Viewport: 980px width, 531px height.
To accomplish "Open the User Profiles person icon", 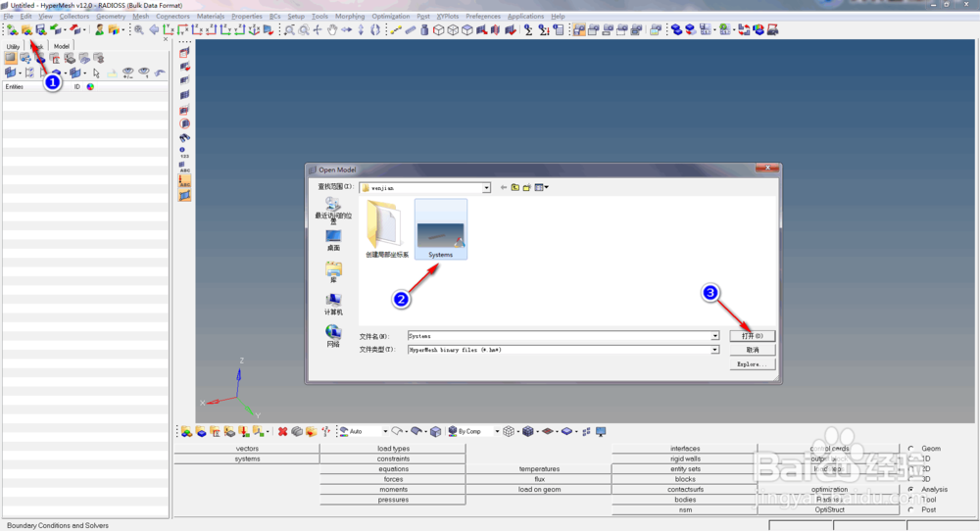I will click(x=99, y=29).
